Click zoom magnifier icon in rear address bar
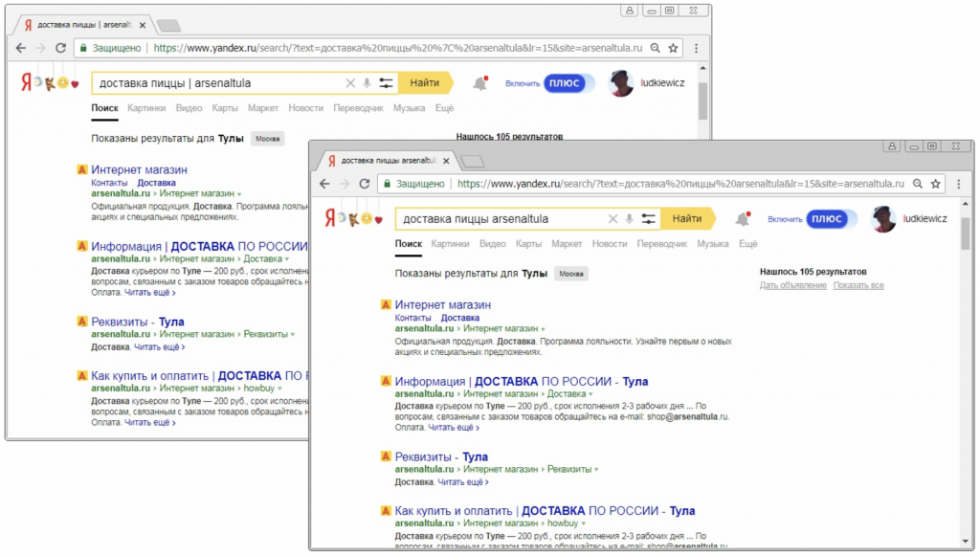The image size is (980, 556). click(655, 48)
